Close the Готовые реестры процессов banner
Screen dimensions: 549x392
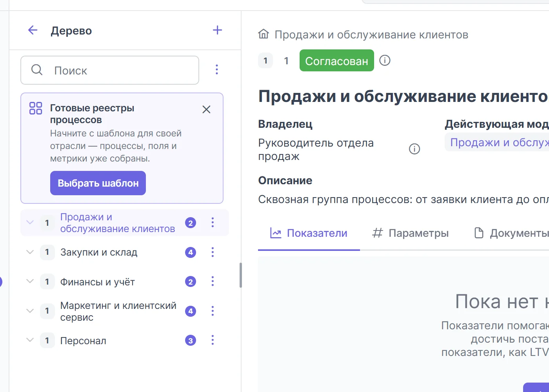[206, 109]
